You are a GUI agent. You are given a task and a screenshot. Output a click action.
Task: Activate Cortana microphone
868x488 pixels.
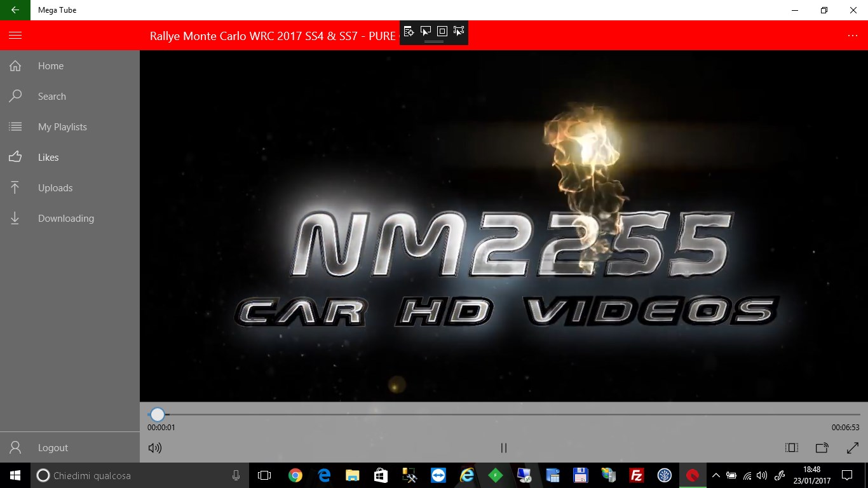tap(236, 475)
